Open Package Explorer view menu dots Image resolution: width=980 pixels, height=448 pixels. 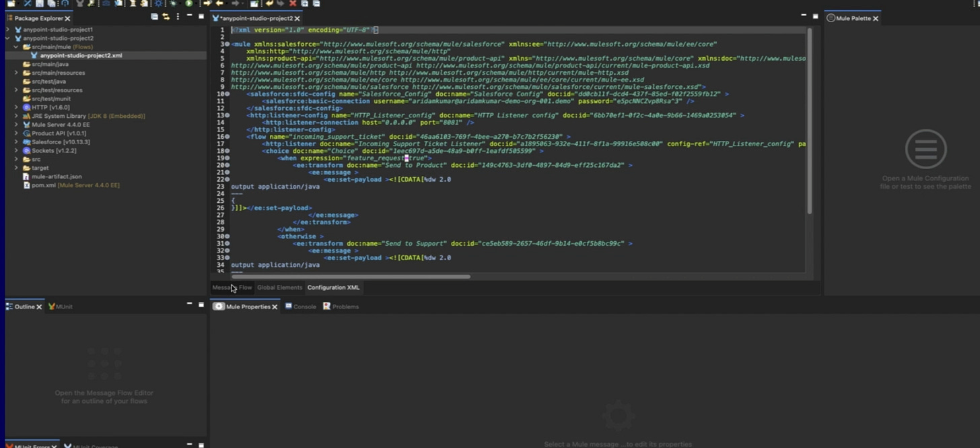tap(178, 17)
